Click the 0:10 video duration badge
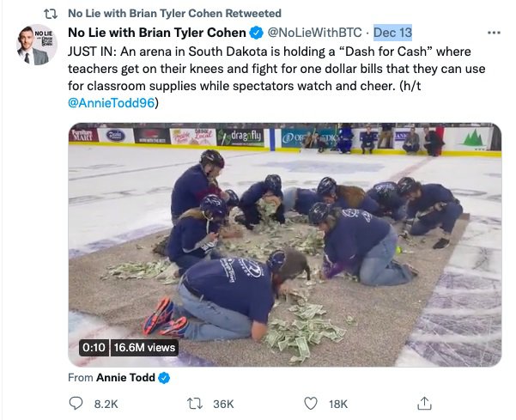Viewport: 516px width, 420px height. coord(92,347)
